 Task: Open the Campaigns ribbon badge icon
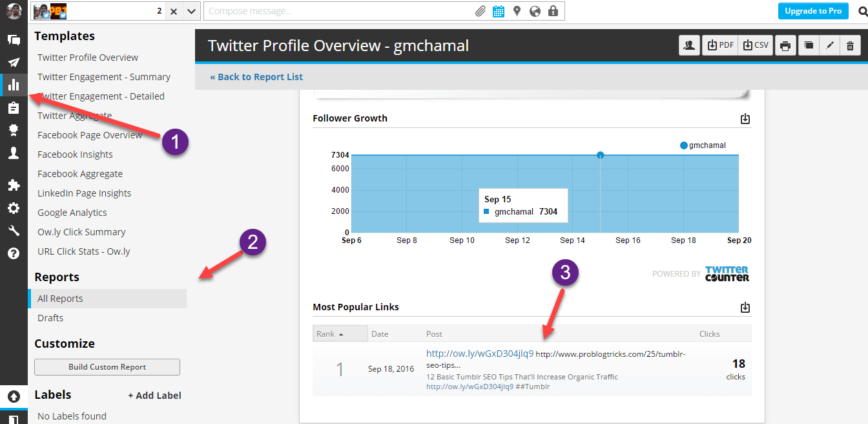click(x=14, y=130)
